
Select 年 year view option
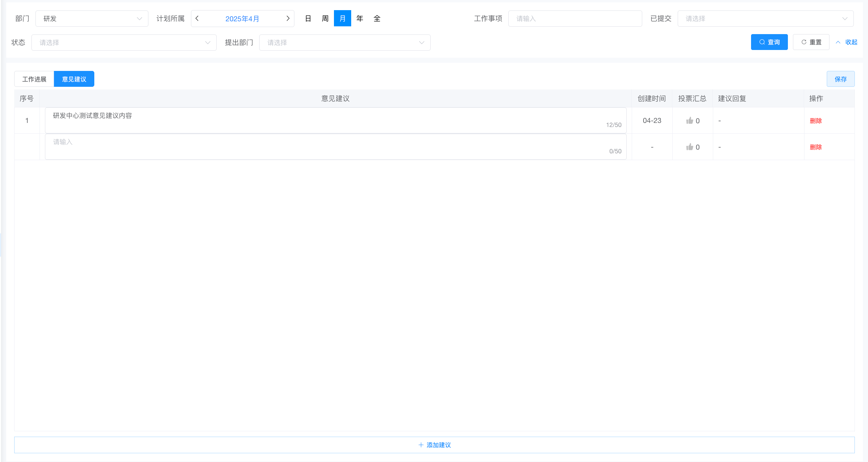[x=360, y=19]
